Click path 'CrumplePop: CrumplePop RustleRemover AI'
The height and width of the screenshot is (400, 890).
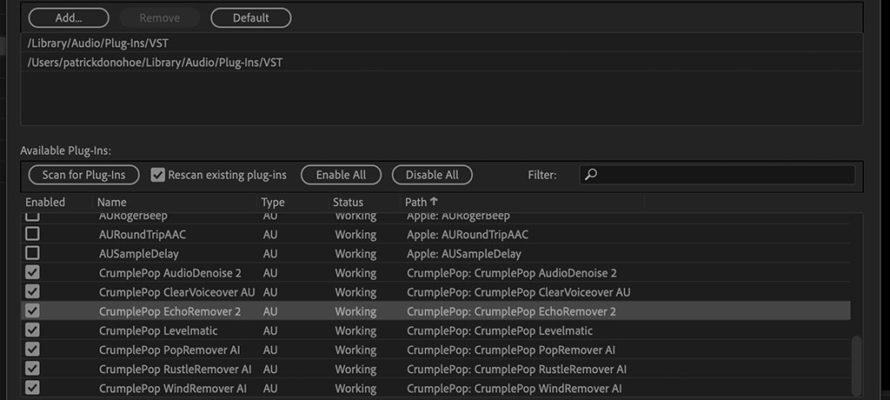tap(517, 369)
